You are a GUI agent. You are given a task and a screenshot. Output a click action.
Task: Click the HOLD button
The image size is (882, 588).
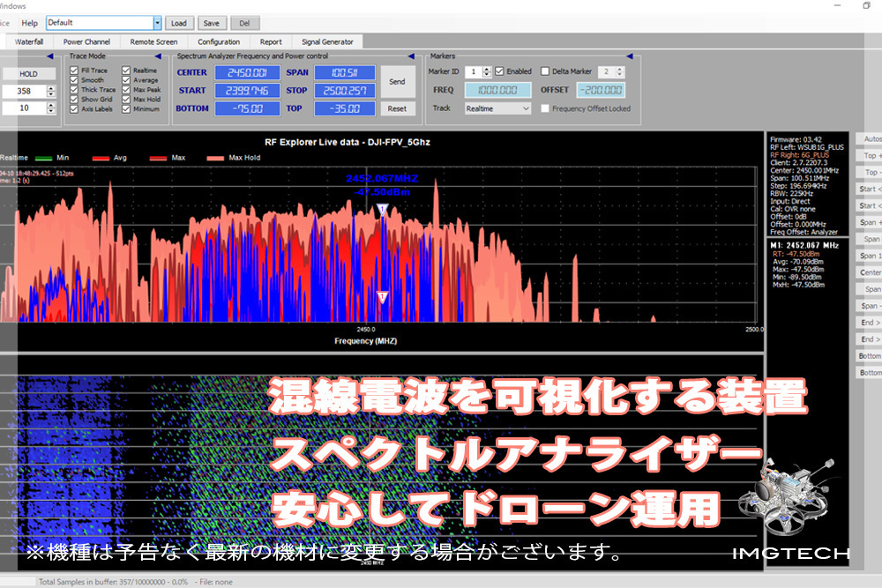pyautogui.click(x=28, y=74)
